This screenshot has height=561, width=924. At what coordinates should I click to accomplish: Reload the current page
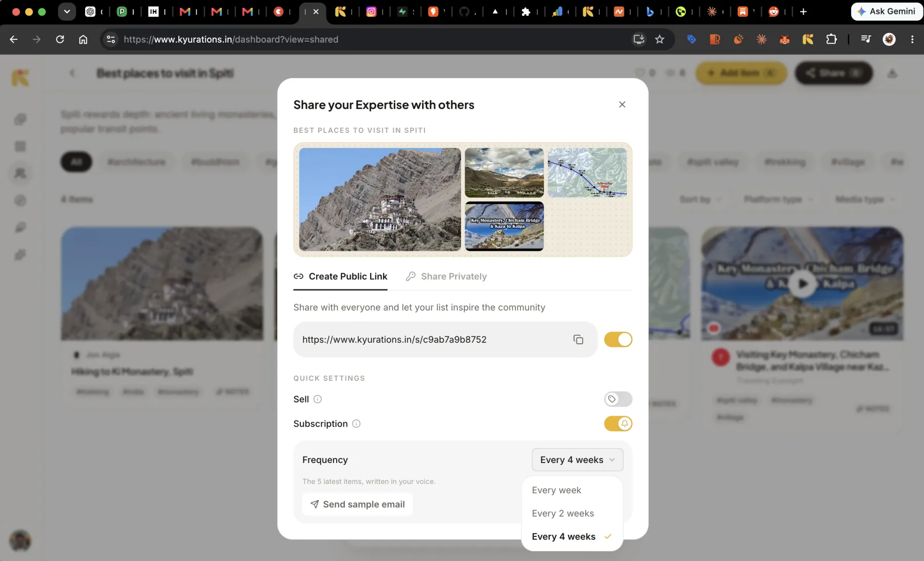tap(60, 40)
